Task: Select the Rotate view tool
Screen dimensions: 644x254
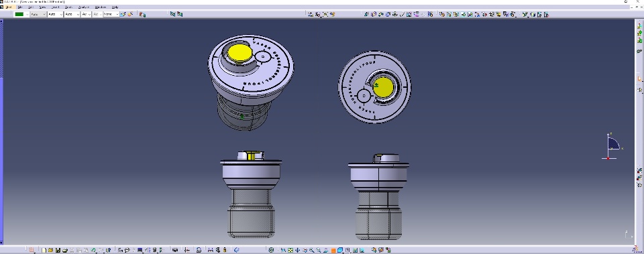Action: click(x=305, y=250)
